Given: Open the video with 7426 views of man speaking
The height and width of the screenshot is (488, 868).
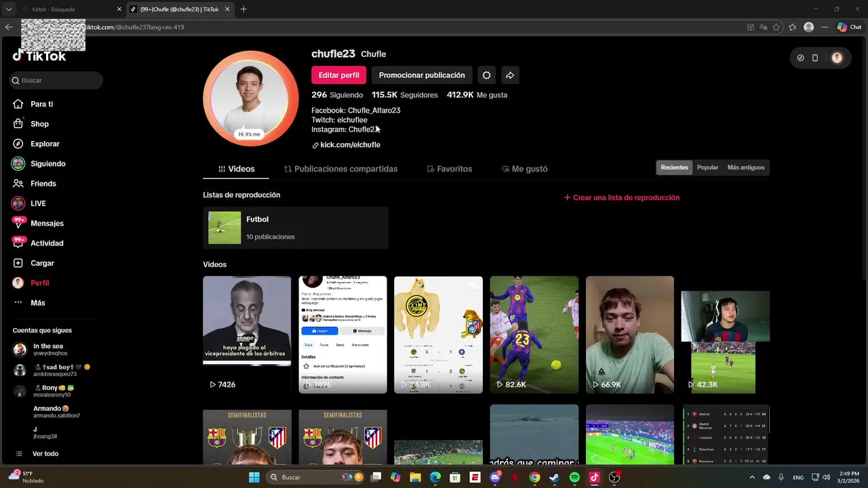Looking at the screenshot, I should click(247, 334).
